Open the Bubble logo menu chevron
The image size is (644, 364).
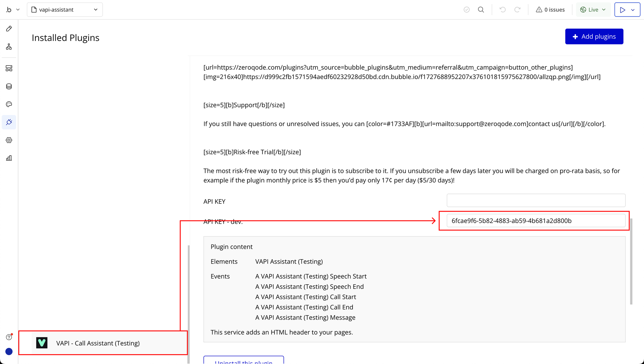(18, 10)
